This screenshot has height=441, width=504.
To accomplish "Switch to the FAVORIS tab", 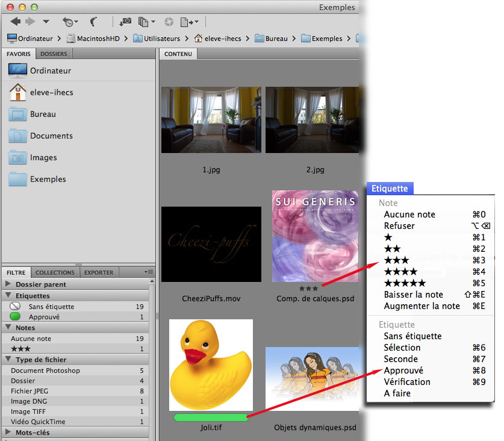I will coord(19,54).
